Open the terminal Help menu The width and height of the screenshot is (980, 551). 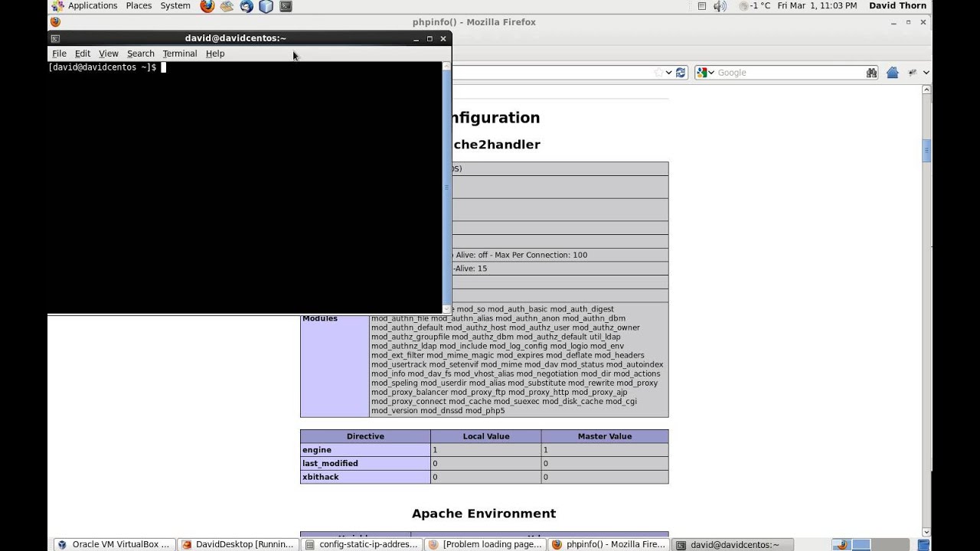[215, 54]
